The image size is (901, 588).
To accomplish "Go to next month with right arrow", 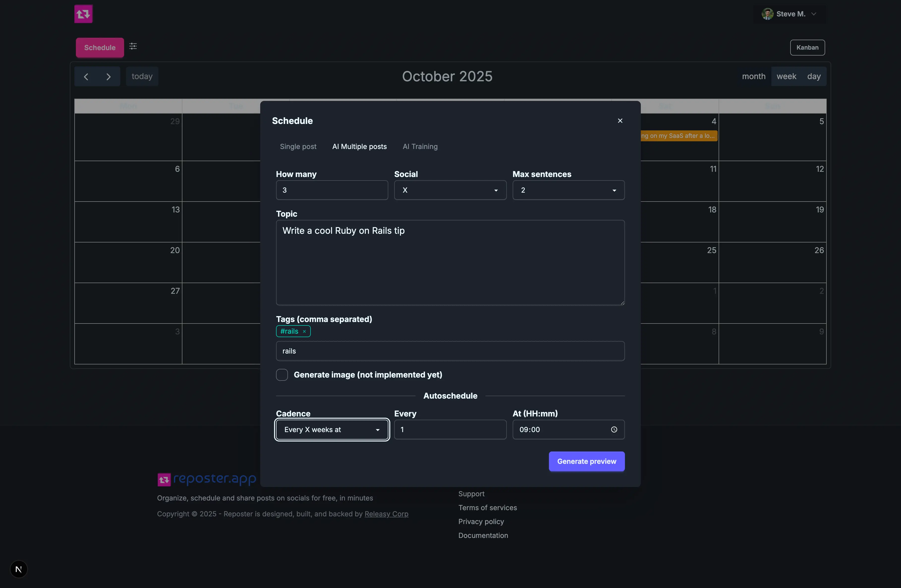I will 109,77.
